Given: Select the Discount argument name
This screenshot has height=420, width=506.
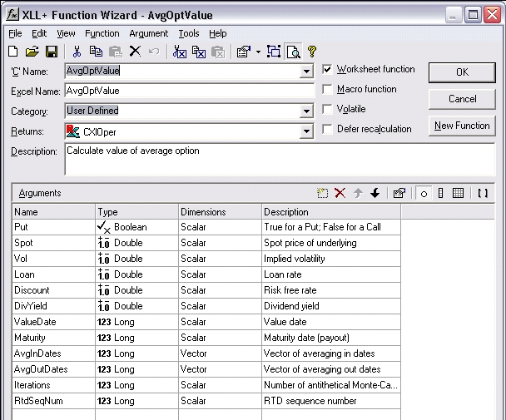Looking at the screenshot, I should (53, 290).
